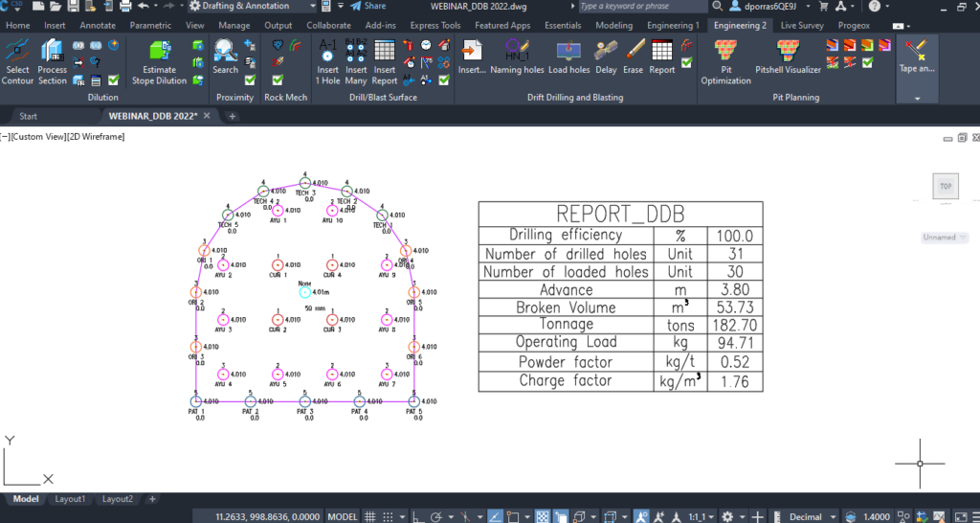Click the Tape and measure tool

917,57
